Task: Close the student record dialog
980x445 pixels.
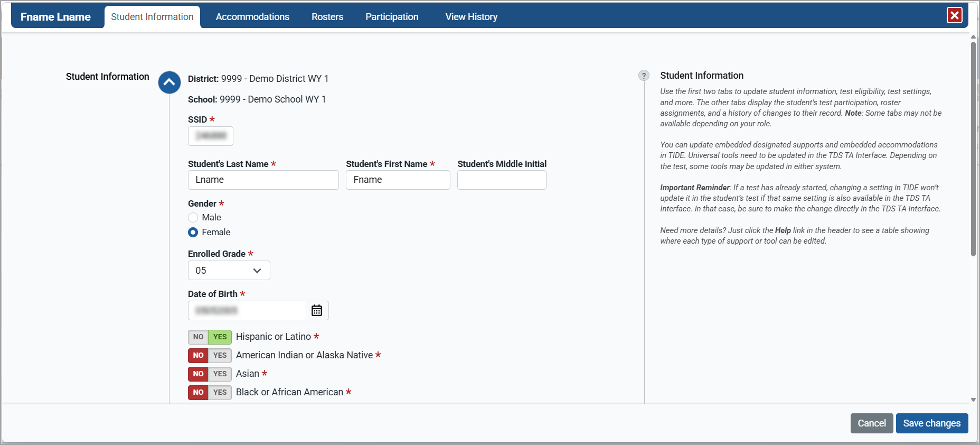Action: pyautogui.click(x=954, y=15)
